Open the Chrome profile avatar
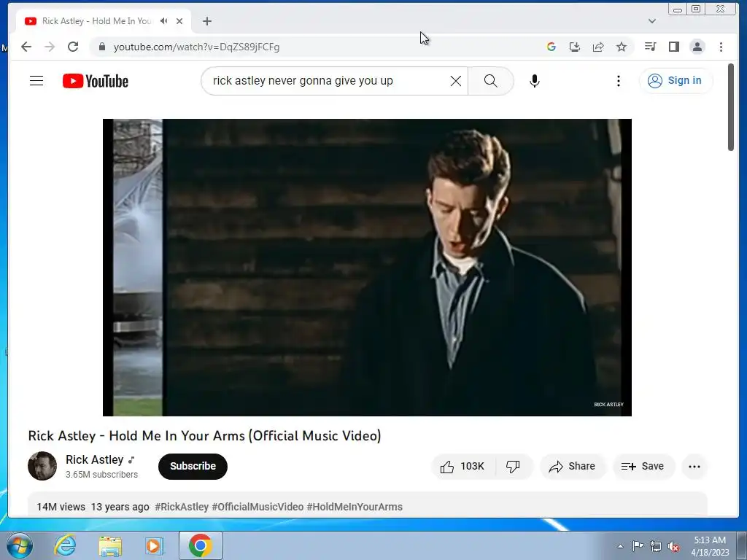 697,47
